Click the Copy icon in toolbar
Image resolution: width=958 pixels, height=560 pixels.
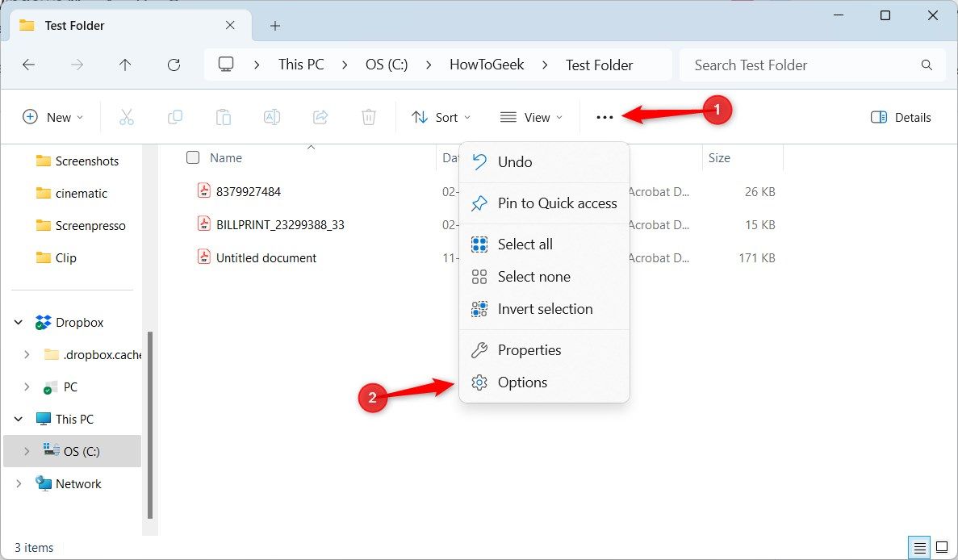[x=175, y=117]
